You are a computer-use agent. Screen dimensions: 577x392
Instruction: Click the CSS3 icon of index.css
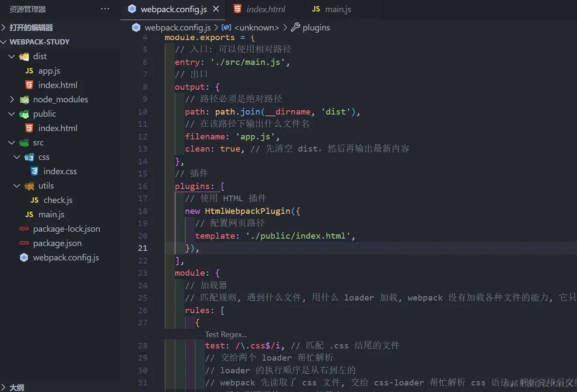point(34,171)
